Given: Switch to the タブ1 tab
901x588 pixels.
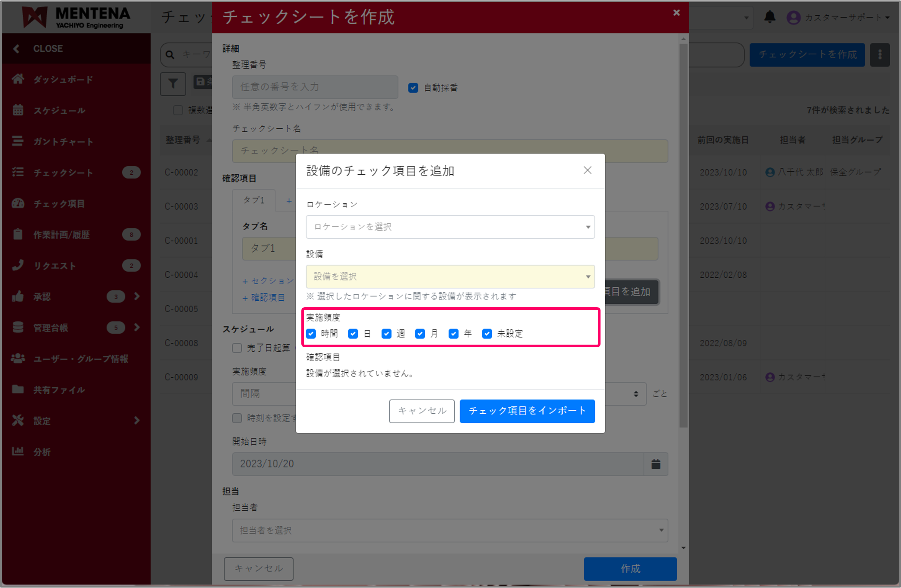Looking at the screenshot, I should pos(254,200).
